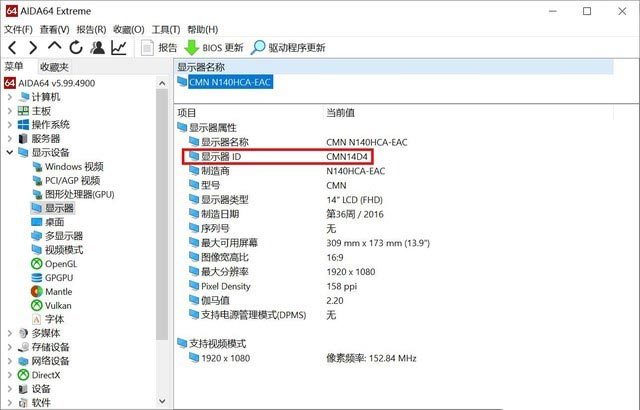The width and height of the screenshot is (640, 410).
Task: Click the Up level arrow icon
Action: (55, 47)
